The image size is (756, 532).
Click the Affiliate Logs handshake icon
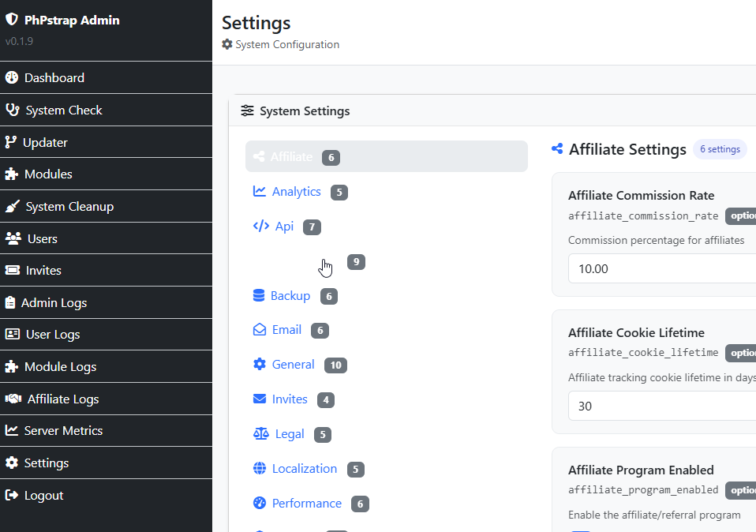pos(13,399)
